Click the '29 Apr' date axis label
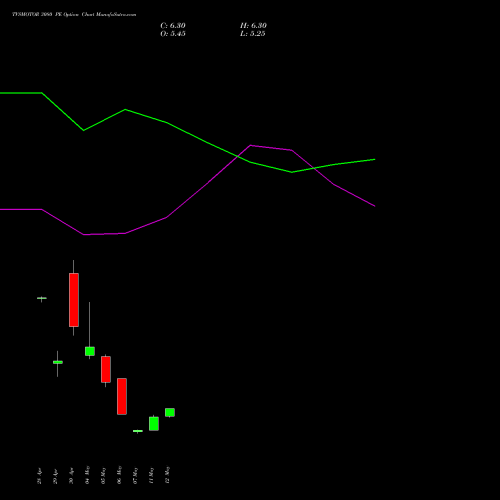This screenshot has height=500, width=500. click(x=55, y=476)
